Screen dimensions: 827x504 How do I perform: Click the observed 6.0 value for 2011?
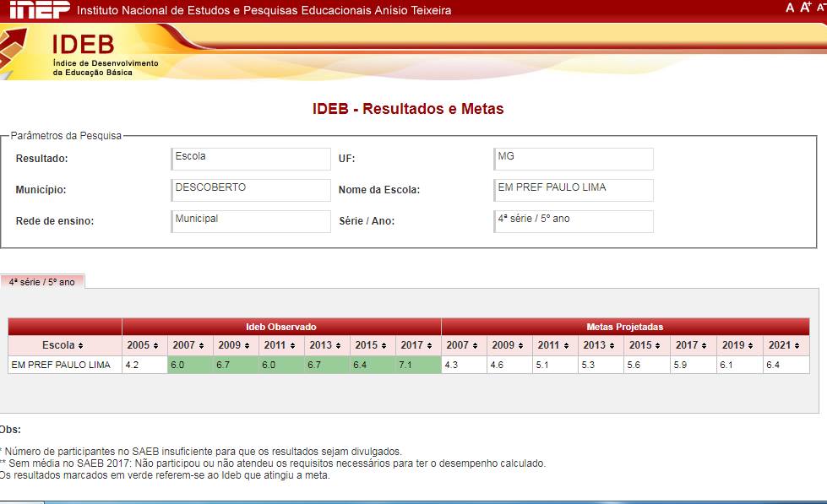[281, 365]
